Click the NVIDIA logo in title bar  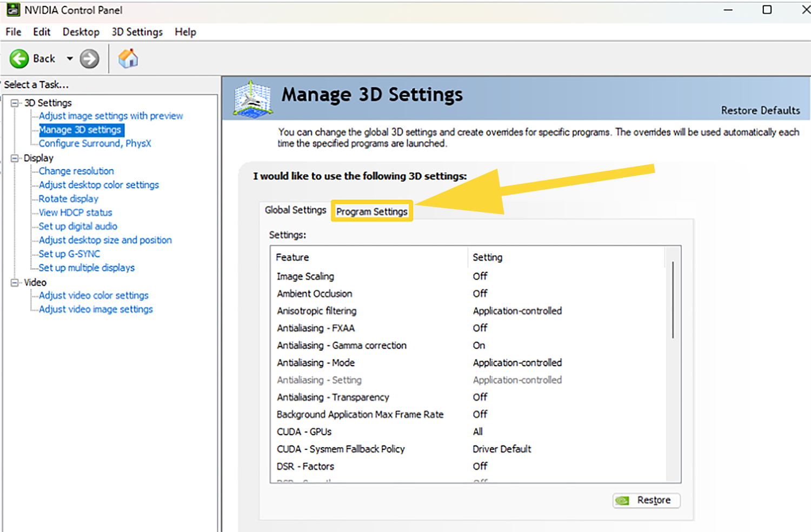[x=13, y=10]
